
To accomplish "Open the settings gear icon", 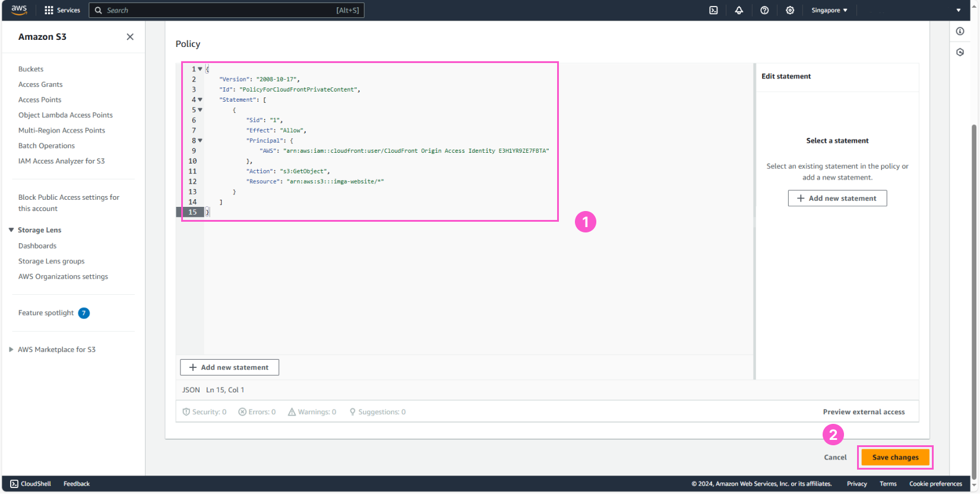I will pos(790,10).
